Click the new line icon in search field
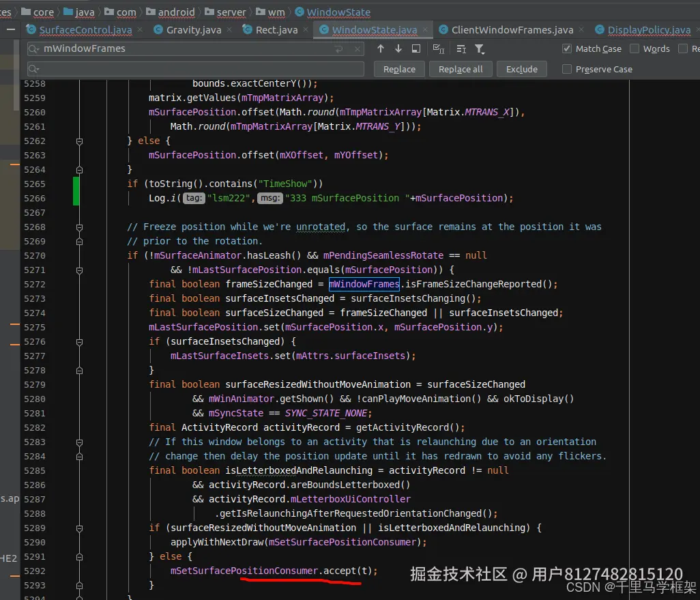Image resolution: width=700 pixels, height=600 pixels. point(339,49)
